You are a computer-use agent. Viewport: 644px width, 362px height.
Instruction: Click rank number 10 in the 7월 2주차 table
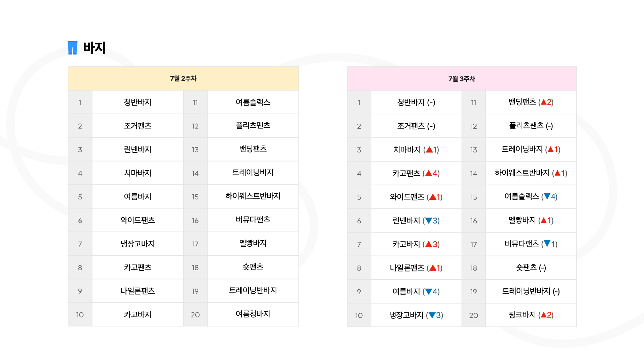pos(80,315)
